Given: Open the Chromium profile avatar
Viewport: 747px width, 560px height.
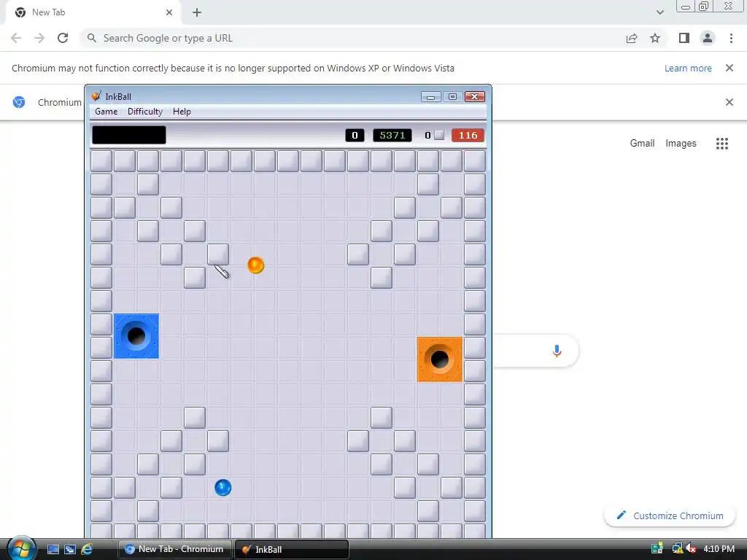Looking at the screenshot, I should click(708, 38).
